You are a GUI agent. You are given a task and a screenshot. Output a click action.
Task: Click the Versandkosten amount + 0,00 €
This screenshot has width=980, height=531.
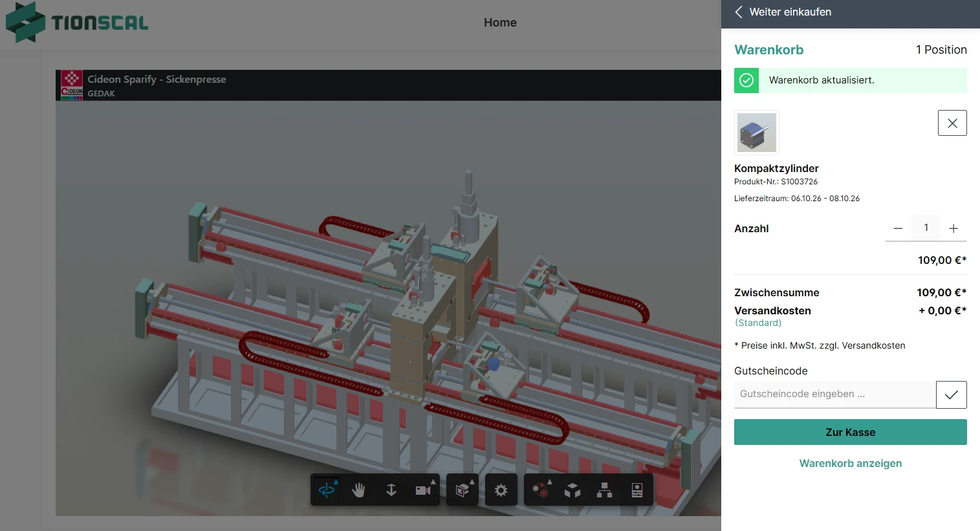(x=942, y=310)
